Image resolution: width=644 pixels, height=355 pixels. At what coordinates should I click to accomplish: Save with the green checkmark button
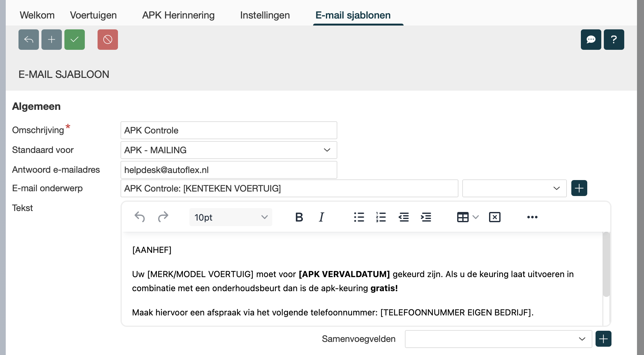pos(75,40)
